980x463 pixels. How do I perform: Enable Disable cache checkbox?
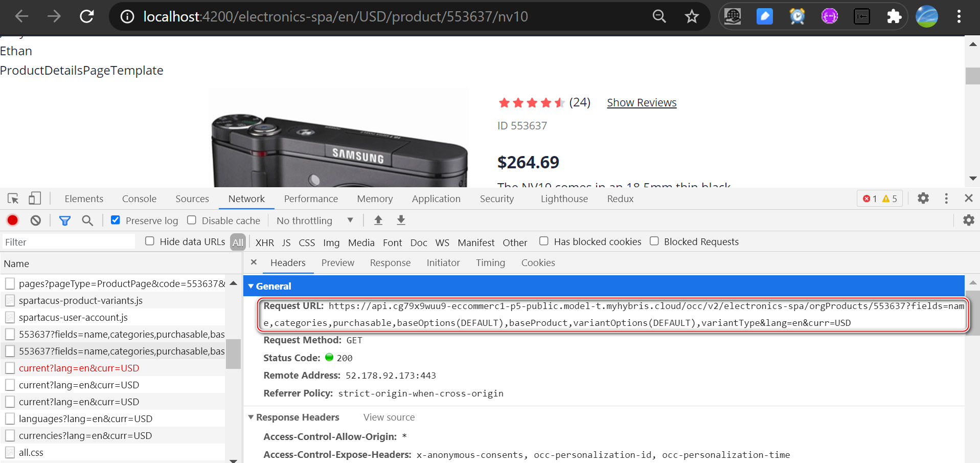pyautogui.click(x=192, y=220)
